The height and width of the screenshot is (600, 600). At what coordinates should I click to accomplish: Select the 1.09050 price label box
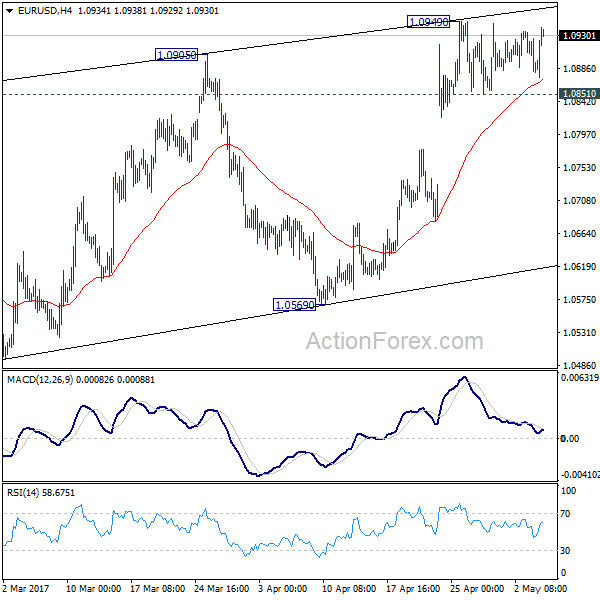[176, 55]
